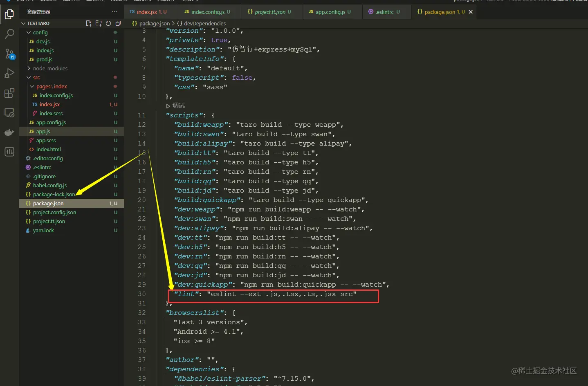Place cursor on the "lint" script line

click(x=265, y=294)
